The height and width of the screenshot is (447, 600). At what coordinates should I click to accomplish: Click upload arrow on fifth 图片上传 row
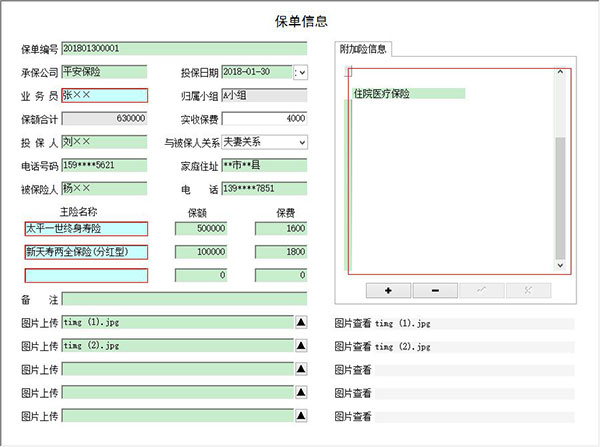click(301, 416)
